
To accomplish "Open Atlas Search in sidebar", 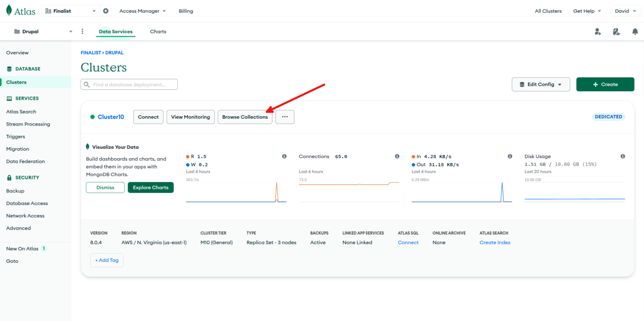I will 21,112.
